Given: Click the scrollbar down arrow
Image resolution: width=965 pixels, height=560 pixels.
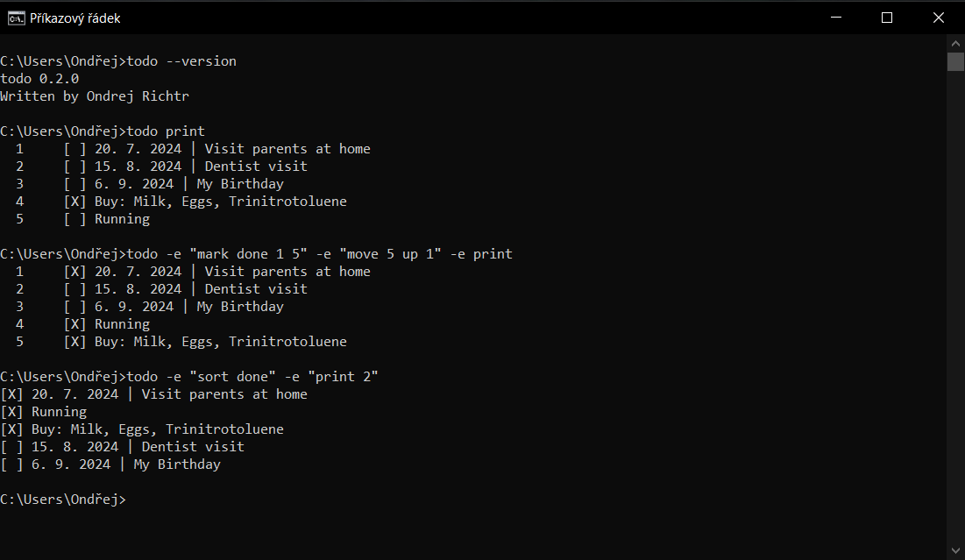Looking at the screenshot, I should click(955, 550).
